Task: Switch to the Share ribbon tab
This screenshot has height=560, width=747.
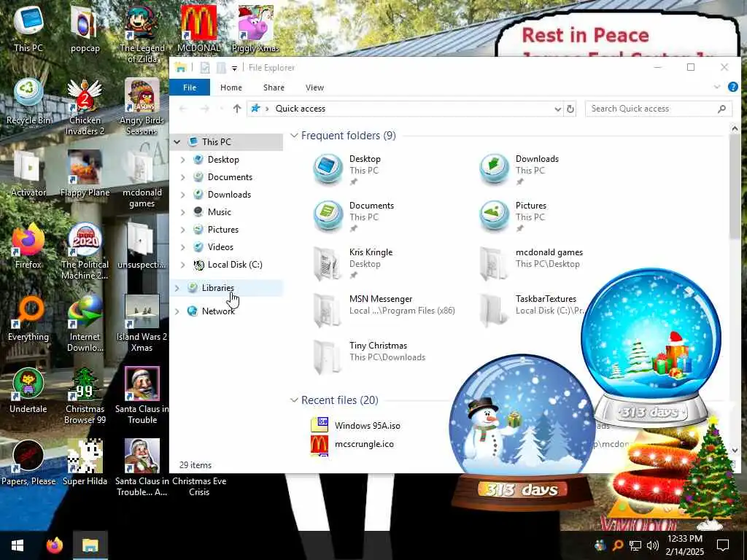Action: [274, 87]
